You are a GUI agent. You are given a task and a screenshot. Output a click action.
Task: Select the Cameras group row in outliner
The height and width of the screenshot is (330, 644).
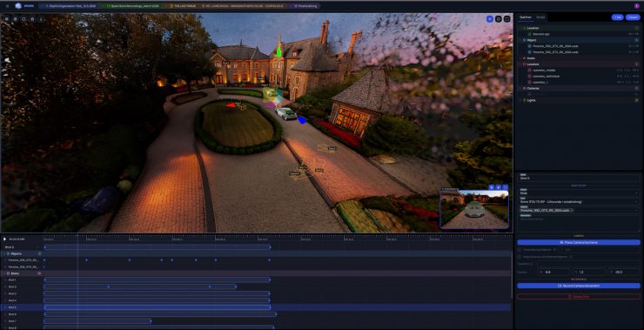point(578,88)
